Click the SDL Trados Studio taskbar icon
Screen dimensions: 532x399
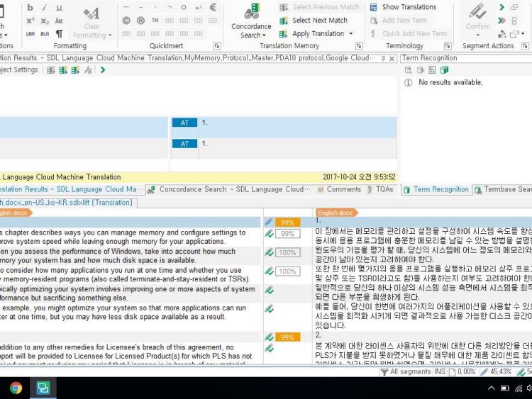click(x=43, y=388)
